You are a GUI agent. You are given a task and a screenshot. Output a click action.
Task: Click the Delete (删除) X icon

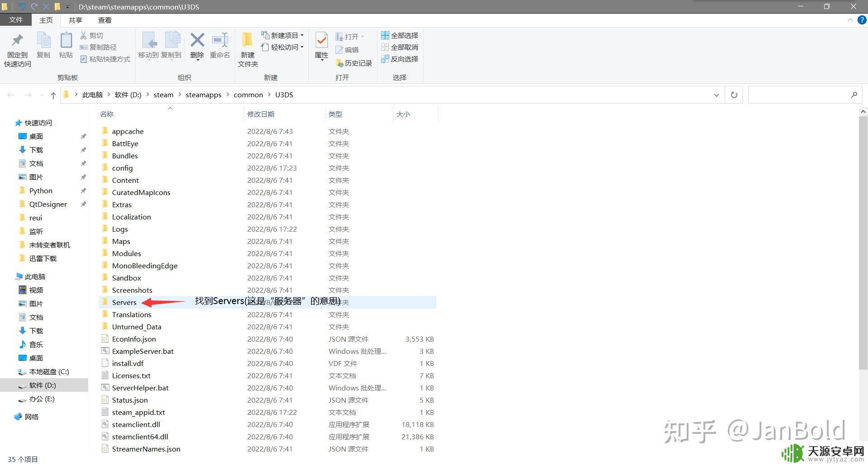pyautogui.click(x=197, y=40)
